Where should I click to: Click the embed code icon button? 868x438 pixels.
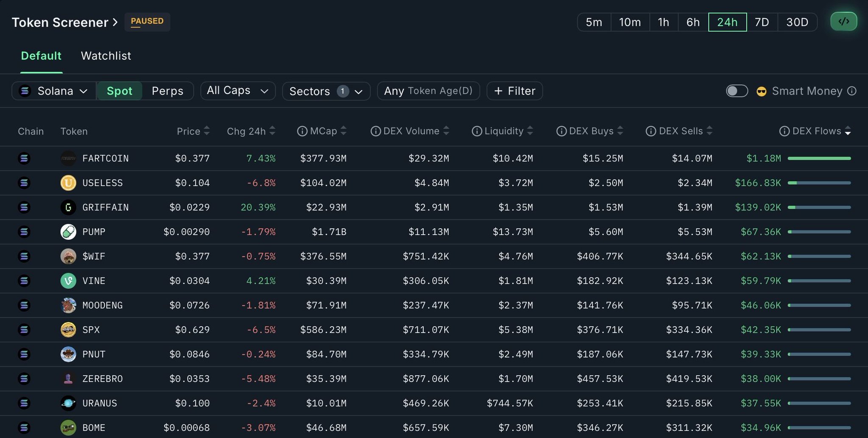pos(843,22)
